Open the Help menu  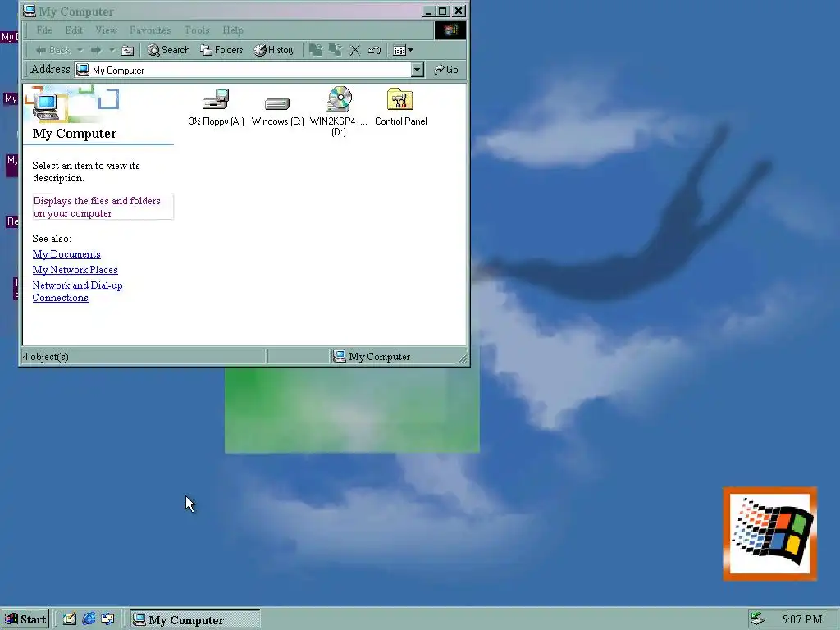point(233,30)
